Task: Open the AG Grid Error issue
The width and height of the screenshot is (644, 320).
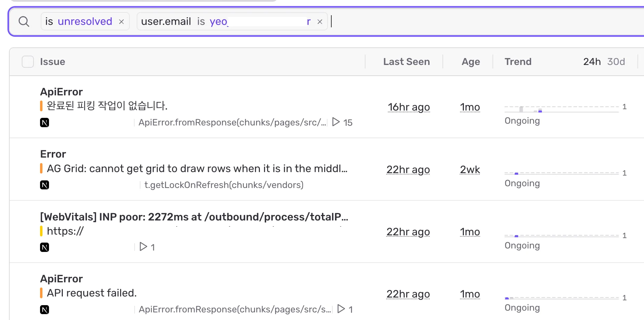Action: click(x=53, y=154)
